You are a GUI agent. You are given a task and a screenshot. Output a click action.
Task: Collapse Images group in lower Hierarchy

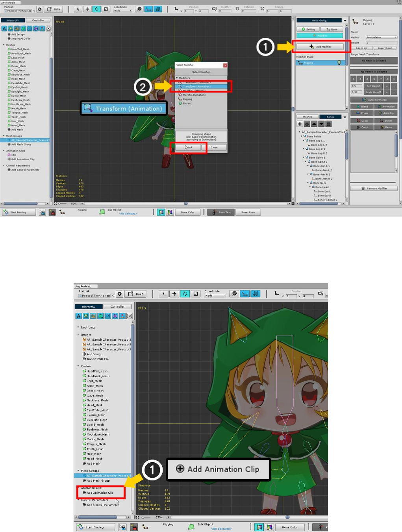coord(78,335)
